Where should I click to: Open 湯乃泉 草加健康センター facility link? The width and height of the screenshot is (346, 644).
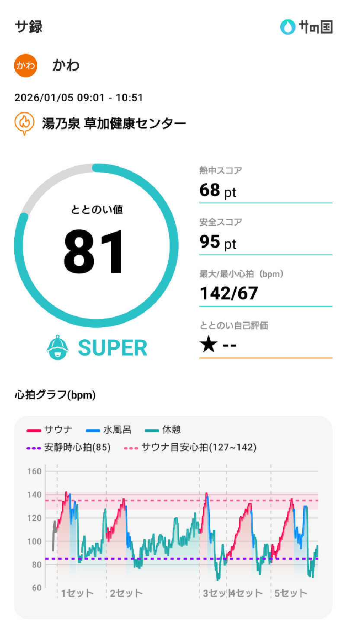coord(114,124)
